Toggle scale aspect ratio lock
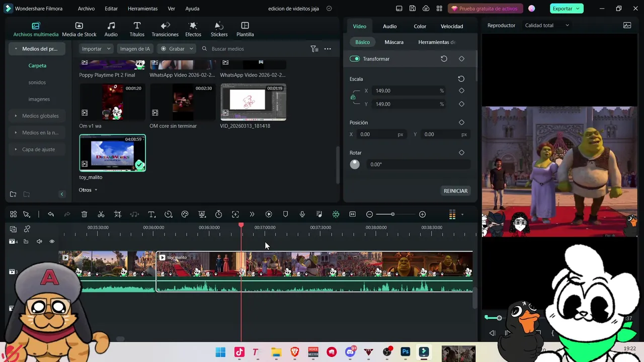 353,97
